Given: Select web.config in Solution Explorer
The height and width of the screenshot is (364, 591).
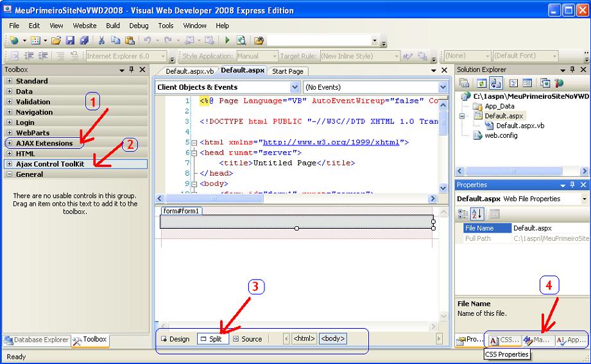Looking at the screenshot, I should 501,135.
